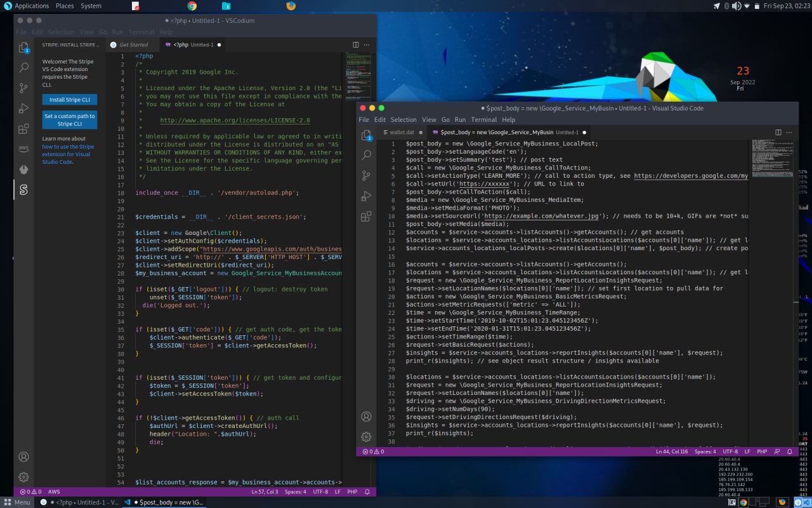Image resolution: width=812 pixels, height=508 pixels.
Task: Open UTF-8 encoding selector in Visual Studio Code
Action: pos(731,451)
